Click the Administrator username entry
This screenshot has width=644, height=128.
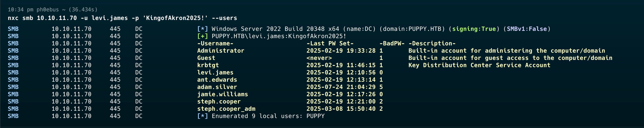[x=220, y=51]
